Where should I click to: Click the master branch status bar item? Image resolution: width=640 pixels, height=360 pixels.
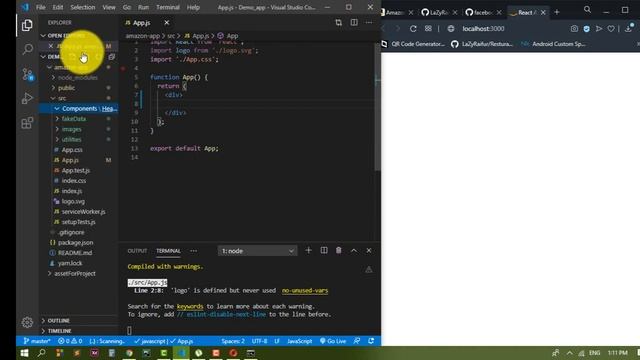coord(37,341)
